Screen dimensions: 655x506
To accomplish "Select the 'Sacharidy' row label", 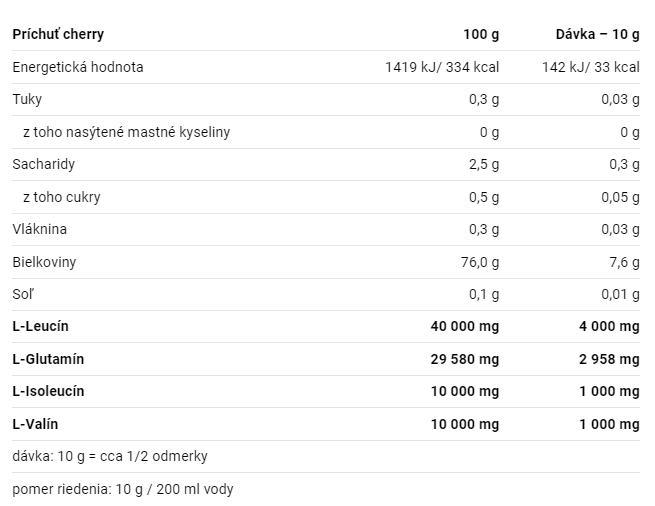I will [43, 164].
